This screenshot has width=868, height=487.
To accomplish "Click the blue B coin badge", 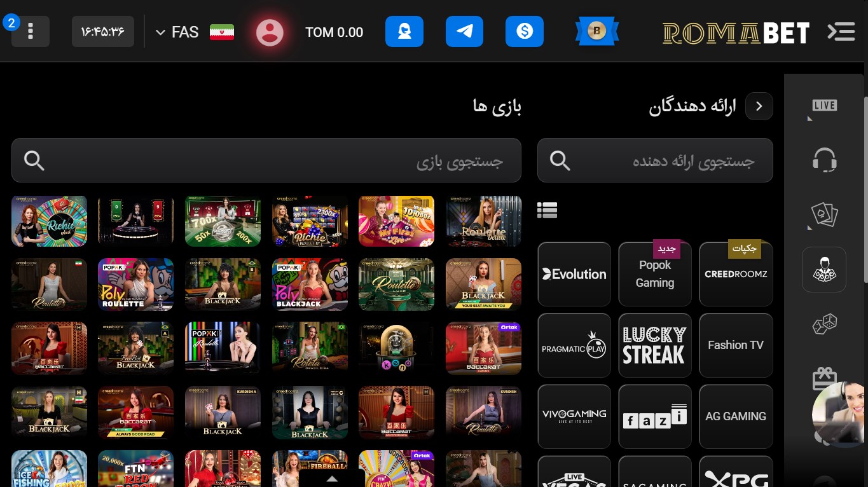I will [596, 30].
